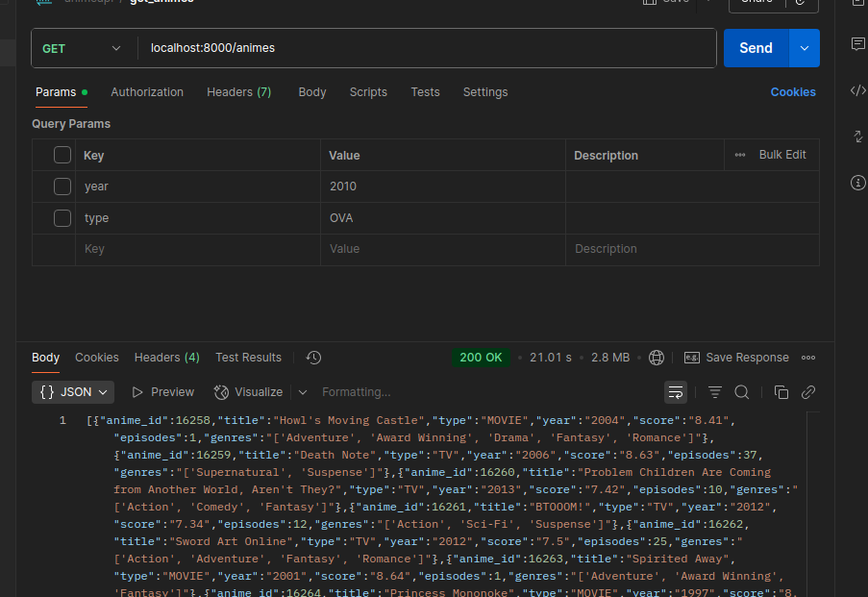This screenshot has height=597, width=868.
Task: Open the GET method dropdown
Action: (82, 49)
